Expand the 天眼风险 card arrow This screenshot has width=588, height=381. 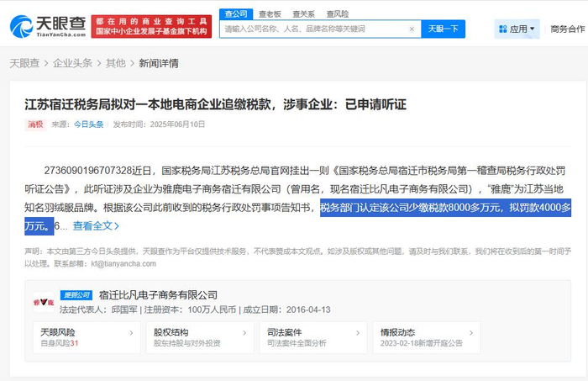[131, 332]
